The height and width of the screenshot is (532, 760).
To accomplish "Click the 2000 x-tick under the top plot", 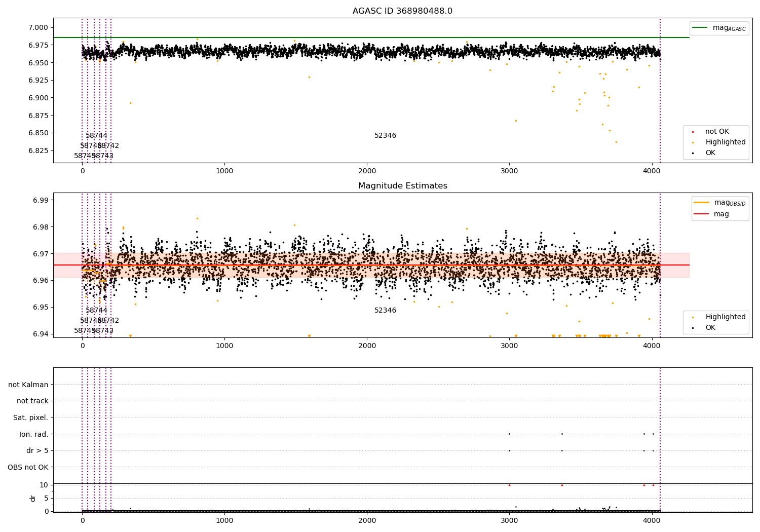I will (367, 171).
